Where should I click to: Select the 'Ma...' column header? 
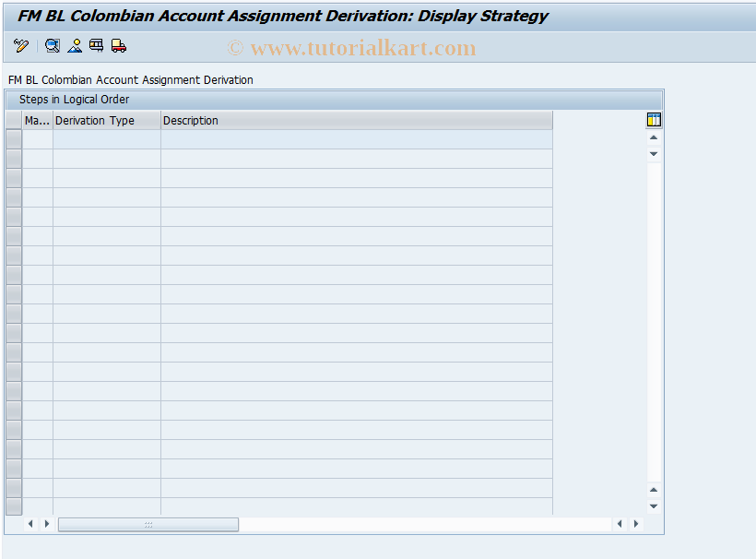(x=38, y=121)
